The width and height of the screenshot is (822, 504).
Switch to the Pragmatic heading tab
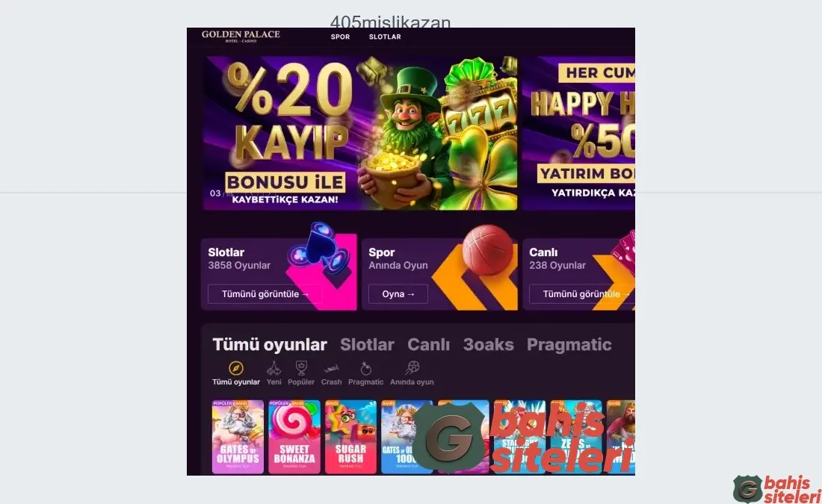coord(569,344)
